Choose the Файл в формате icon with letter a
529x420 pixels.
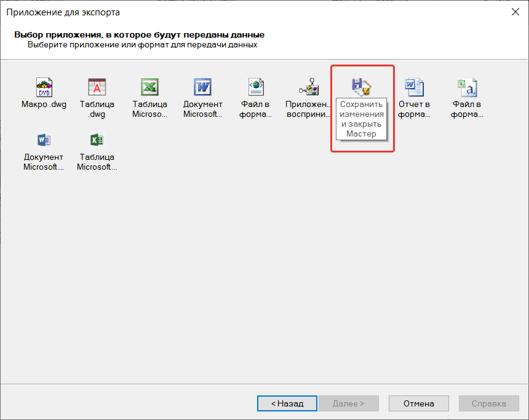(x=467, y=87)
